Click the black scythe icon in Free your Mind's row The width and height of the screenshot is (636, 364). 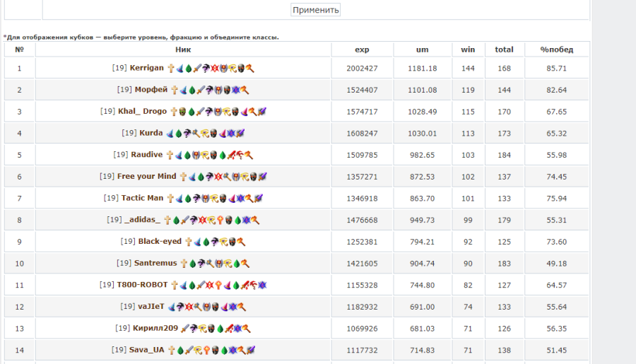[x=210, y=177]
